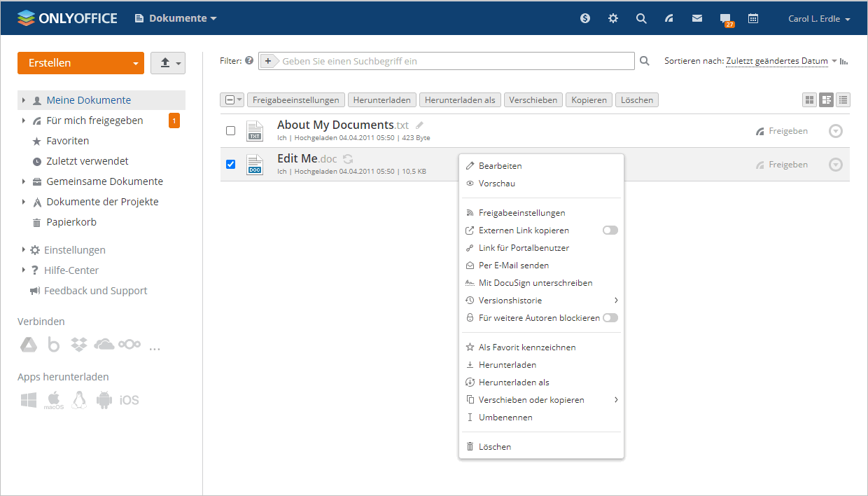Screen dimensions: 868x496
Task: Uncheck the Edit Me.doc checkbox
Action: coord(231,165)
